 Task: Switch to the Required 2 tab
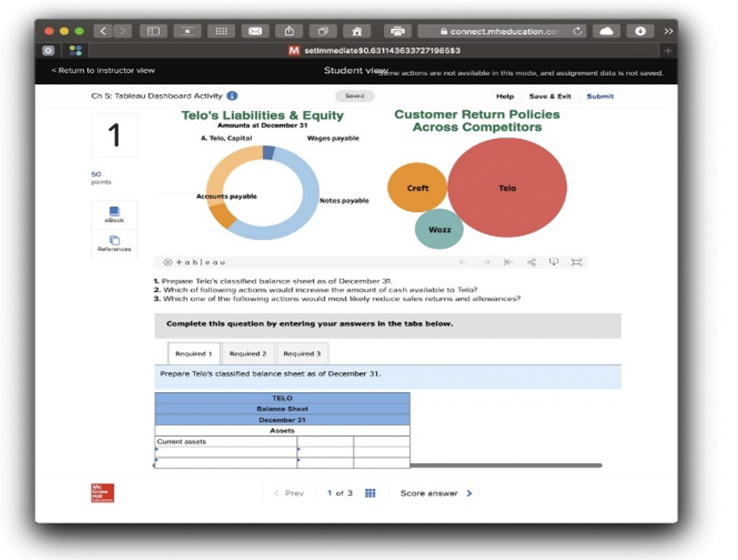(x=248, y=354)
